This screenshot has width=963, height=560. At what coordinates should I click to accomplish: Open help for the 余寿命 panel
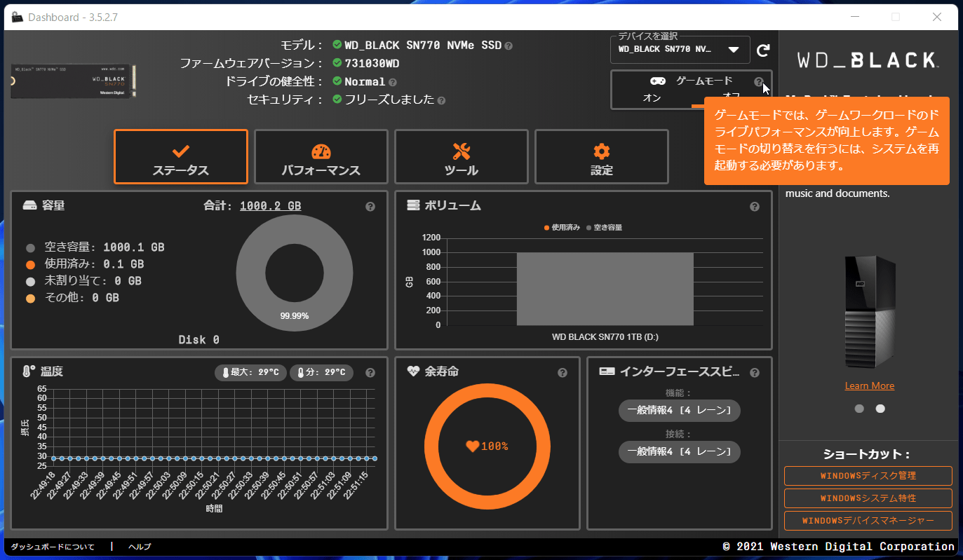click(x=563, y=373)
